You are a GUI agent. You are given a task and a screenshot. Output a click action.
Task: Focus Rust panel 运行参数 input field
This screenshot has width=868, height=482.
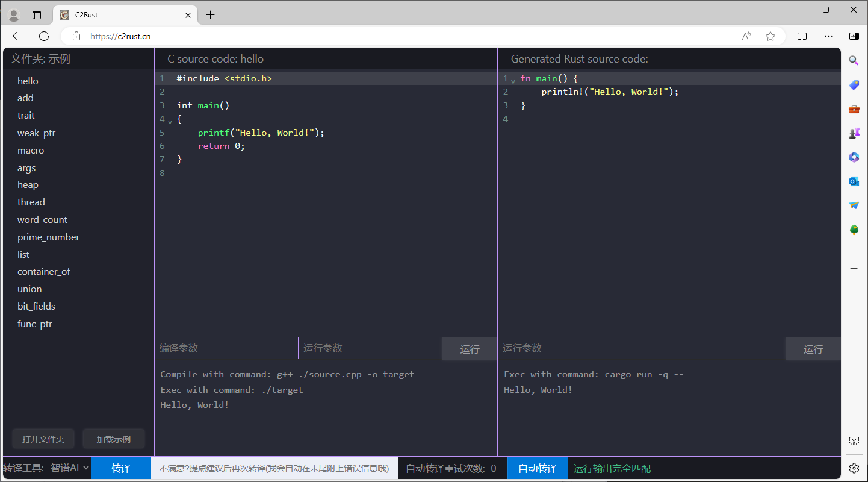tap(642, 348)
